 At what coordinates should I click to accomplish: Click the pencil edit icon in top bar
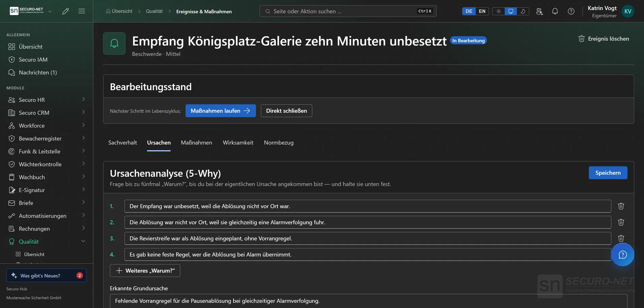(66, 11)
